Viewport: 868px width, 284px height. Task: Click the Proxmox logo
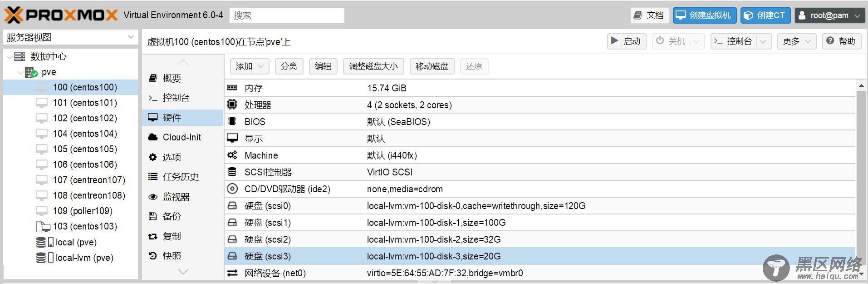61,15
